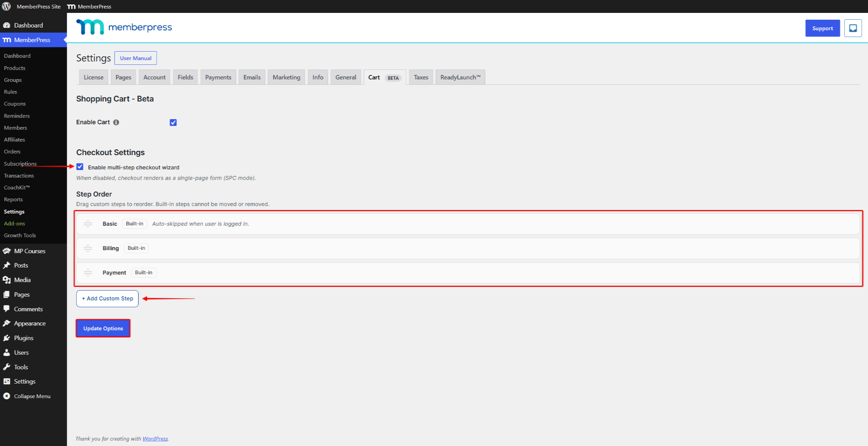Open MemberPress Site link in admin bar

click(x=38, y=6)
